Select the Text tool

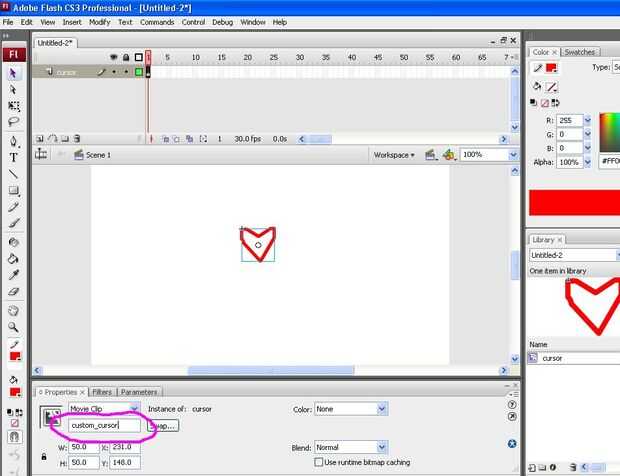(13, 157)
